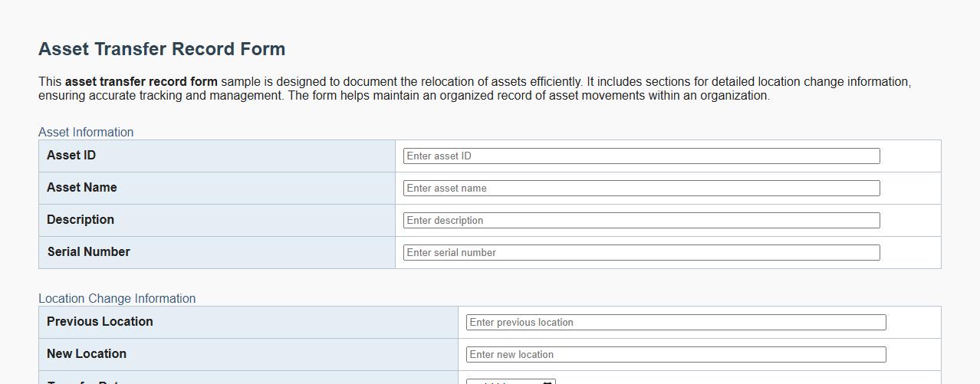
Task: Click the 'Asset ID' row label
Action: [x=71, y=155]
